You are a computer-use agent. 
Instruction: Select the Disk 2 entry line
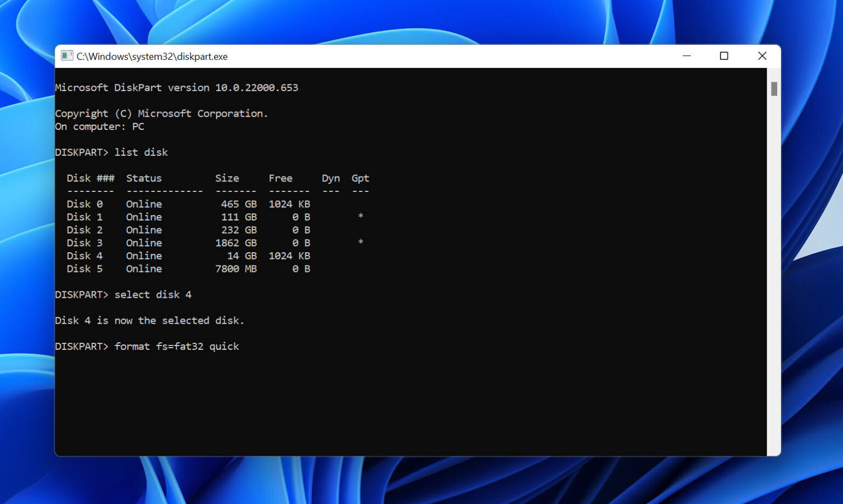tap(110, 230)
